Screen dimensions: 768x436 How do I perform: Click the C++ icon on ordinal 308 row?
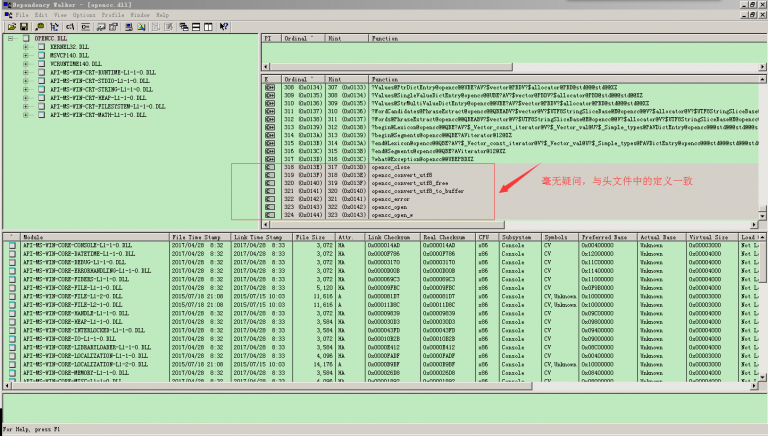click(269, 88)
